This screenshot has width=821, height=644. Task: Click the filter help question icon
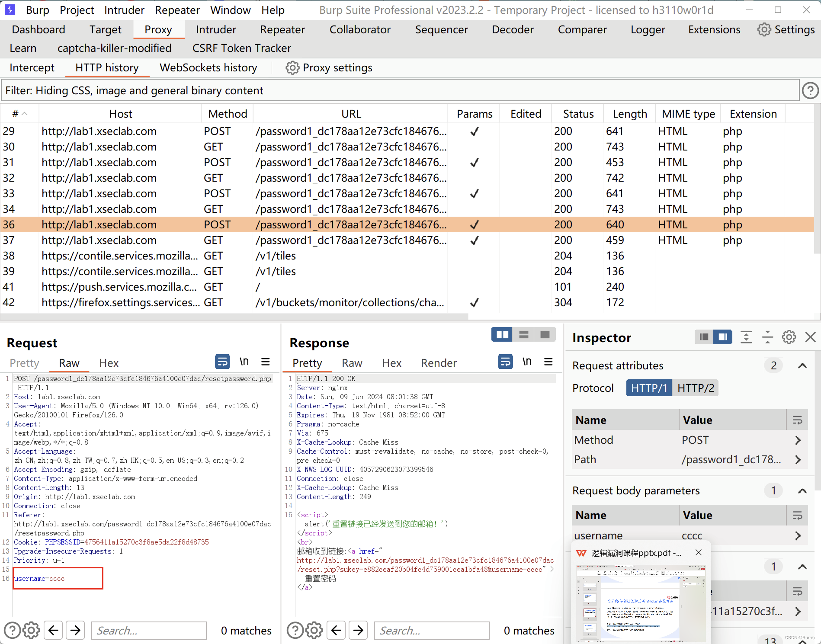(810, 91)
